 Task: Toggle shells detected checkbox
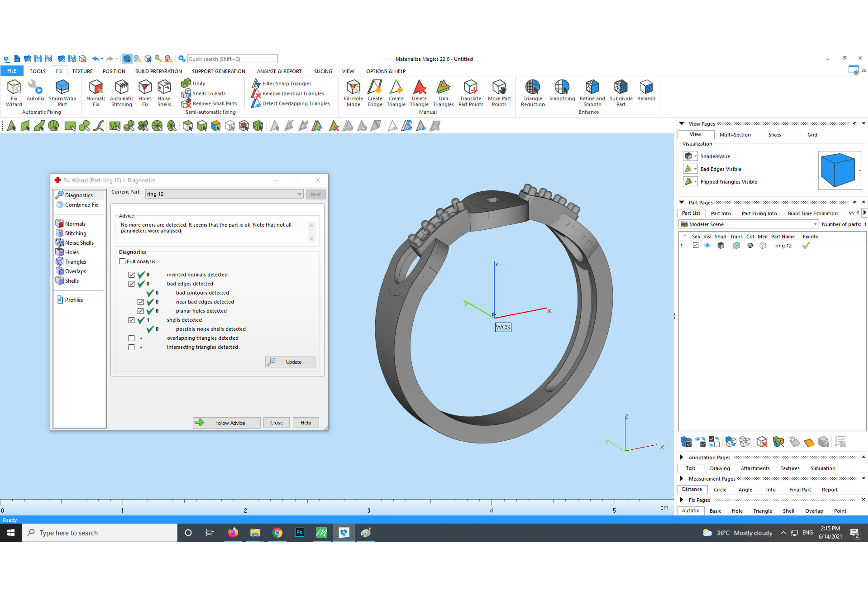point(132,320)
